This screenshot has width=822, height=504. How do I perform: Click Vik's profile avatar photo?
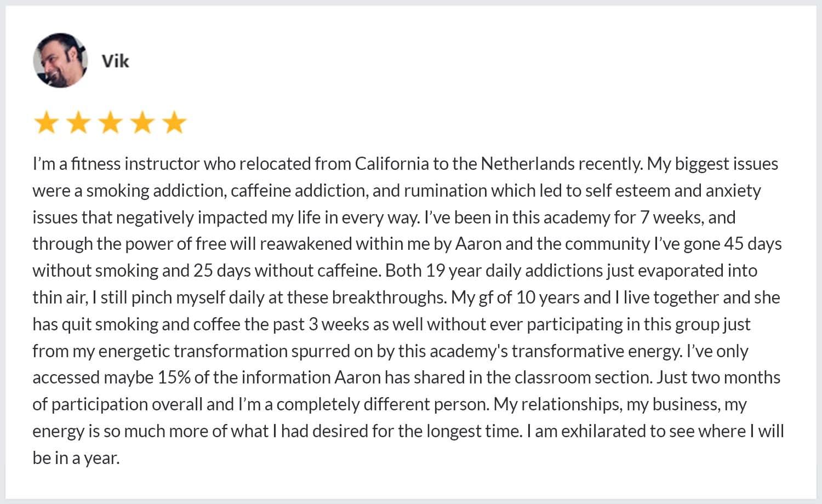(60, 60)
